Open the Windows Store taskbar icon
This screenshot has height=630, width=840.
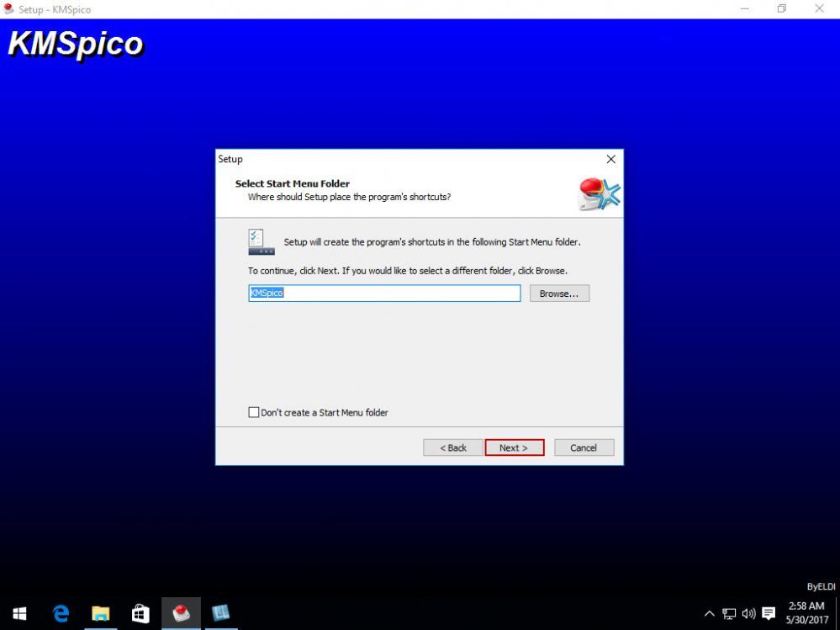coord(140,613)
